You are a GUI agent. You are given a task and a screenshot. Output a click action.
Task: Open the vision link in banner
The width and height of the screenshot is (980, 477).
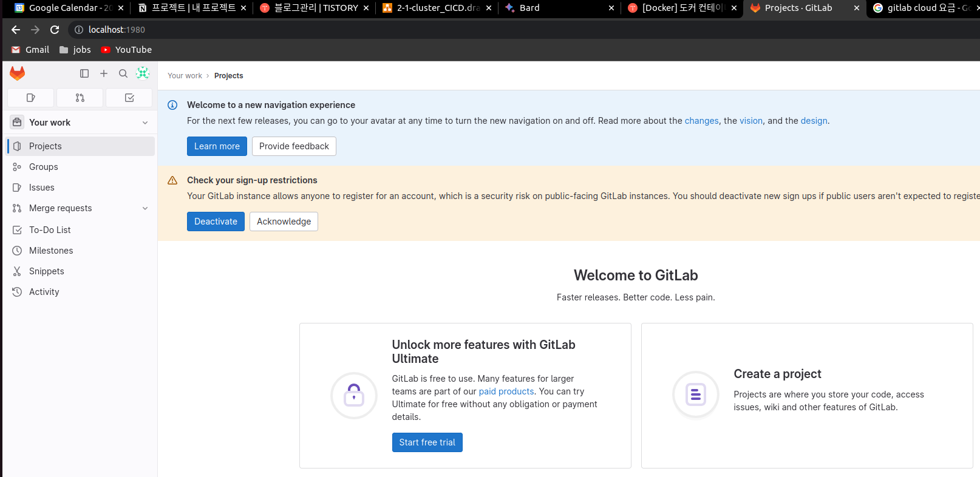pos(751,121)
